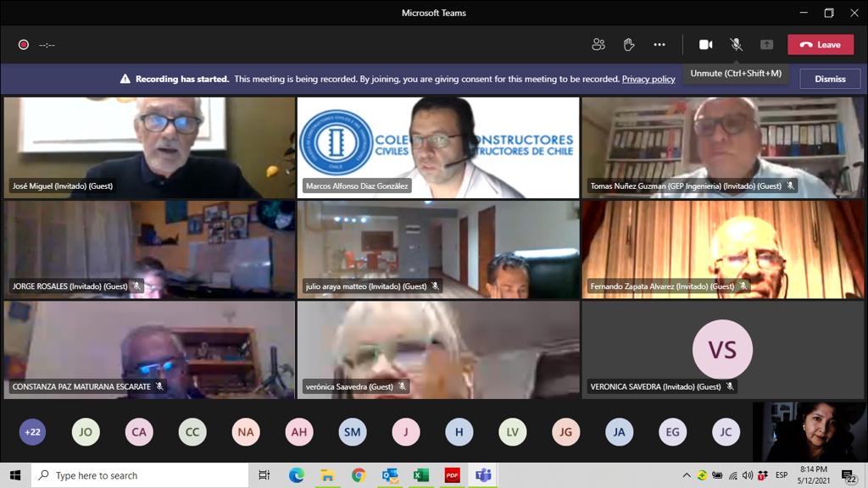Viewport: 868px width, 488px height.
Task: Show hidden system tray icons
Action: [687, 475]
